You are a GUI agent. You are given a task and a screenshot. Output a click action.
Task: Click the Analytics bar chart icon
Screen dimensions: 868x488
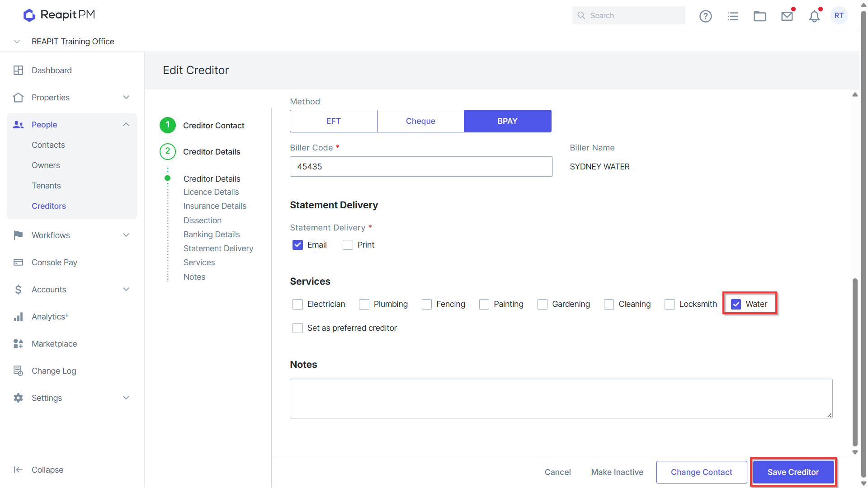coord(18,317)
